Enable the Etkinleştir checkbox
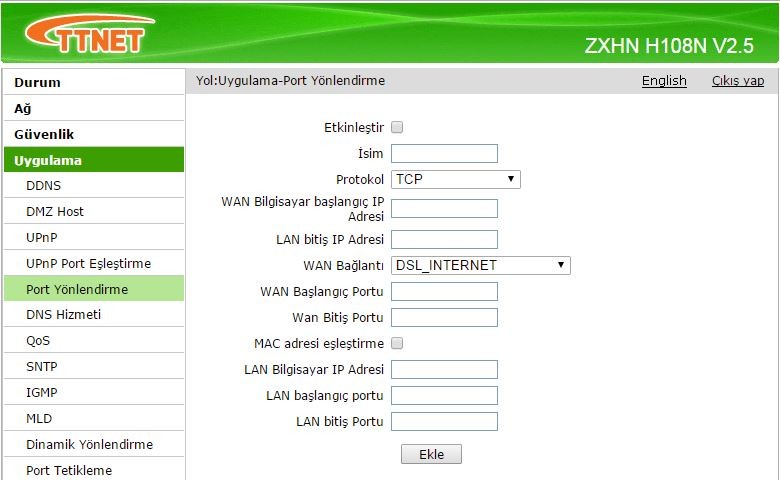The height and width of the screenshot is (480, 780). [397, 127]
